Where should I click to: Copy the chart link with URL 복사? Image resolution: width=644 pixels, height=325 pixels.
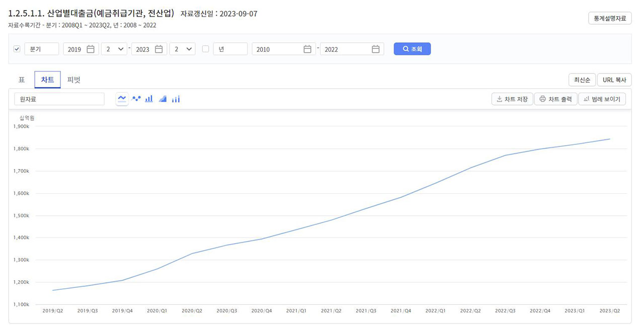[614, 79]
